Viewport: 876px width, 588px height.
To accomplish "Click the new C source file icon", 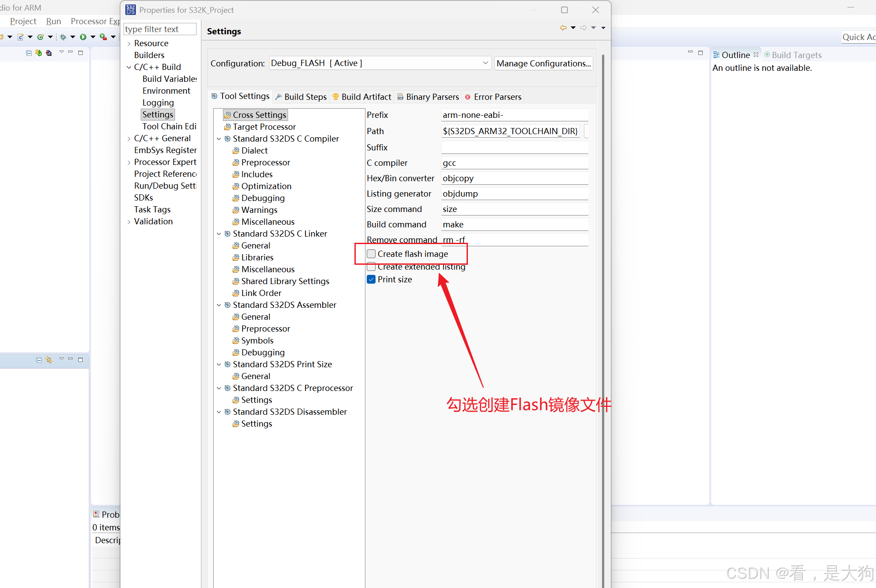I will point(20,37).
